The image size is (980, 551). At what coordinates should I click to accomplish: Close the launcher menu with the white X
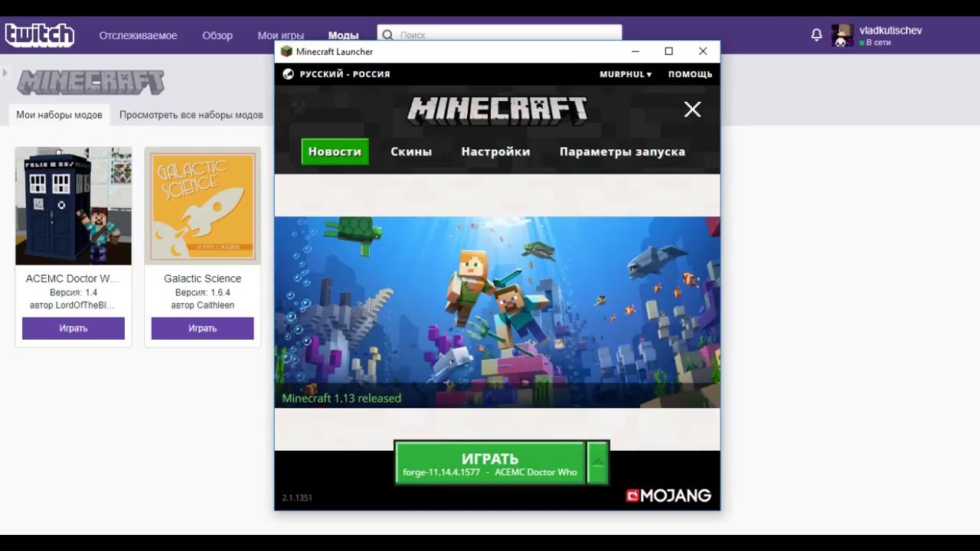tap(692, 109)
